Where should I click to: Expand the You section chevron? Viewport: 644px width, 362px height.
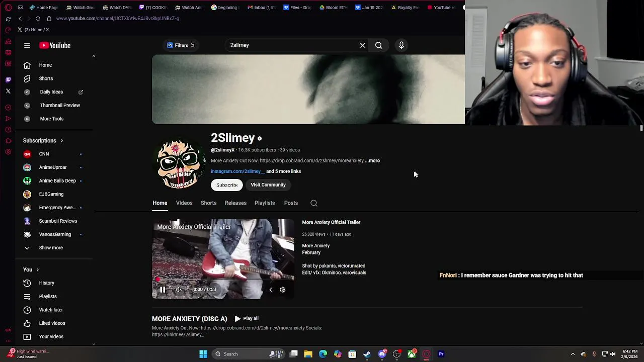pyautogui.click(x=37, y=270)
